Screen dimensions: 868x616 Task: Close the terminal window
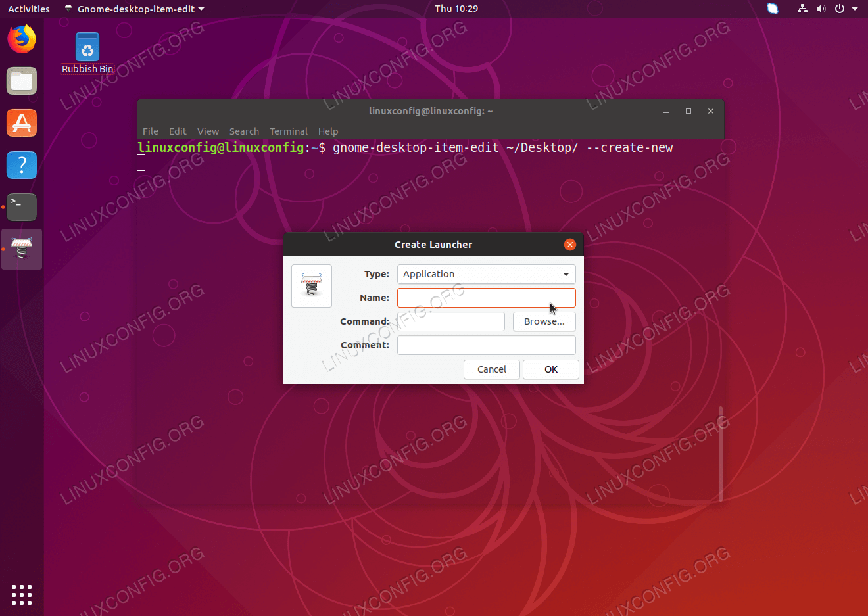(711, 111)
